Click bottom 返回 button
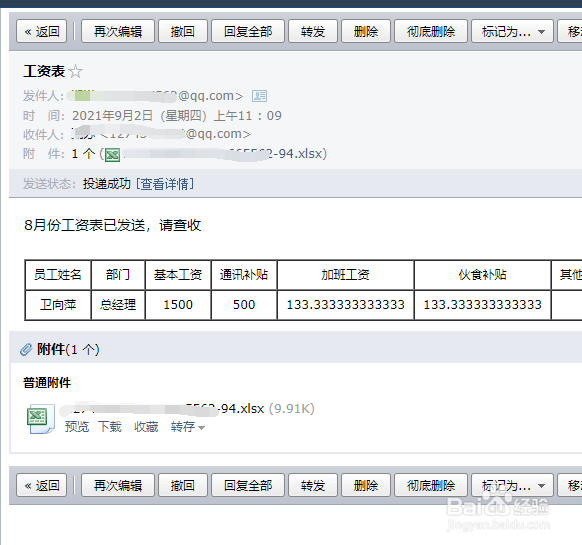The height and width of the screenshot is (545, 582). 42,485
